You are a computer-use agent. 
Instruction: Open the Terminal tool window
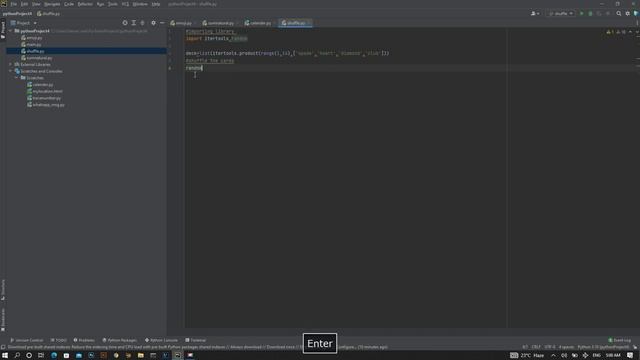(196, 340)
